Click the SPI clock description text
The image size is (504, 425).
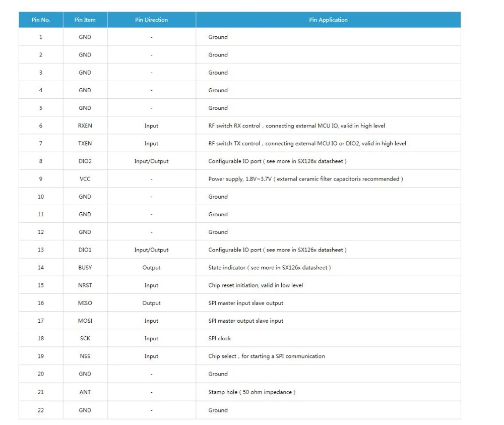coord(220,338)
